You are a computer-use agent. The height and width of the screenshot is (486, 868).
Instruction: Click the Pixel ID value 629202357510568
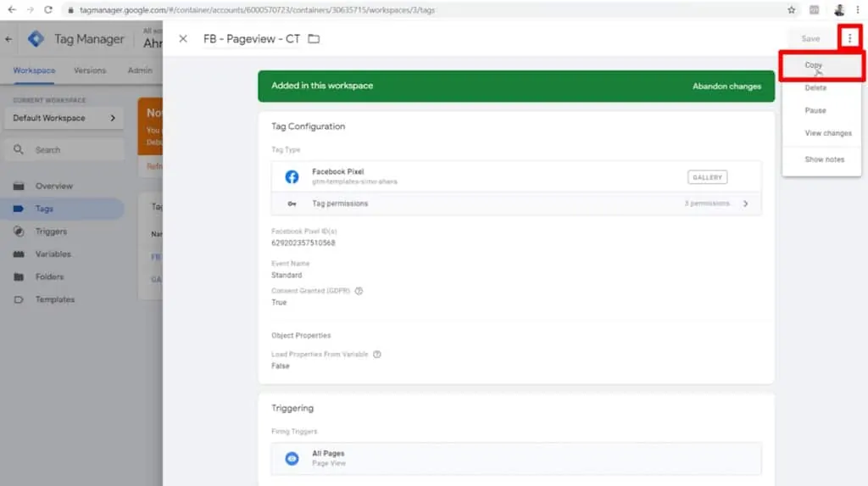coord(303,243)
